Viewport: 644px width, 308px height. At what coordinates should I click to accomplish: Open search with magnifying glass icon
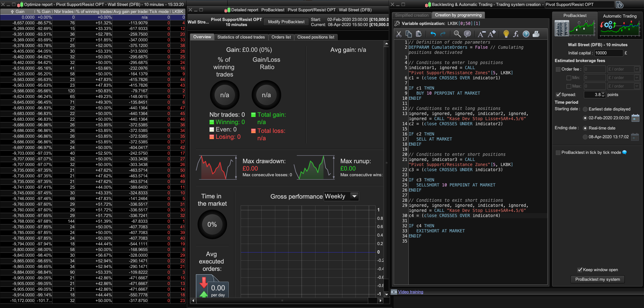pos(457,34)
